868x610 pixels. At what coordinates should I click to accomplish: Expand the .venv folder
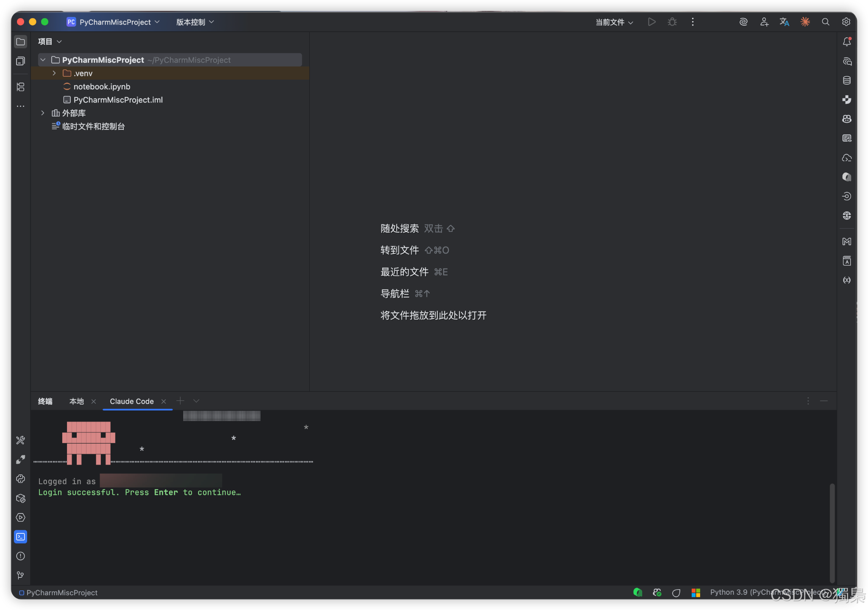(x=54, y=73)
